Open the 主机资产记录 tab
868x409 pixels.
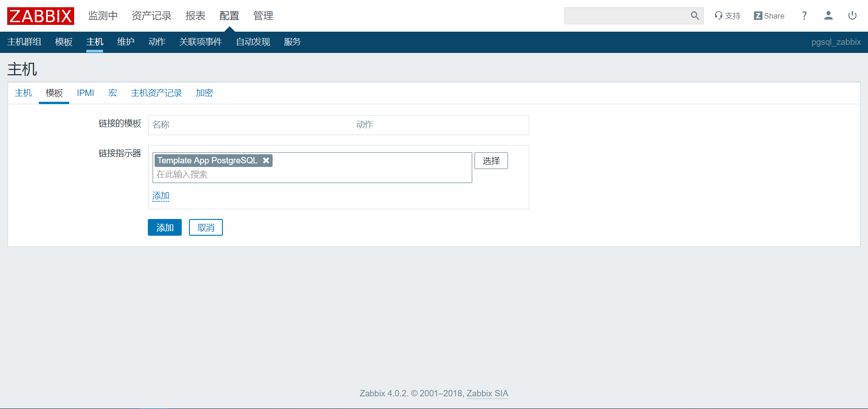[156, 93]
